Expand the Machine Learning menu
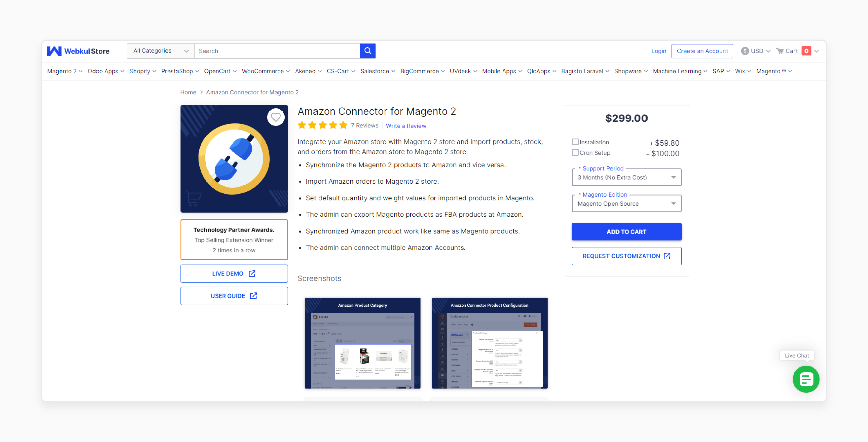The image size is (868, 442). coord(680,71)
